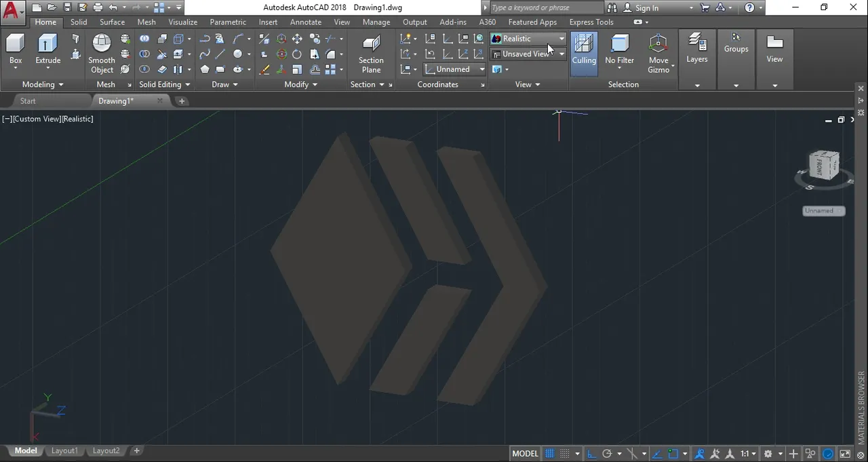Toggle ortho mode in status bar
The image size is (868, 462).
point(591,454)
